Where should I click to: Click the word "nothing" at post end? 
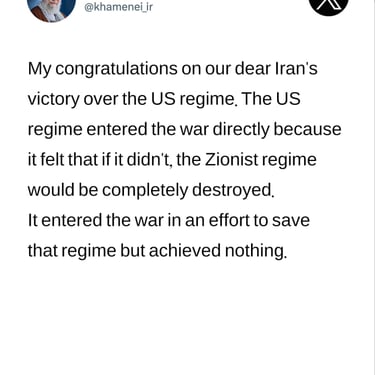[x=256, y=251]
